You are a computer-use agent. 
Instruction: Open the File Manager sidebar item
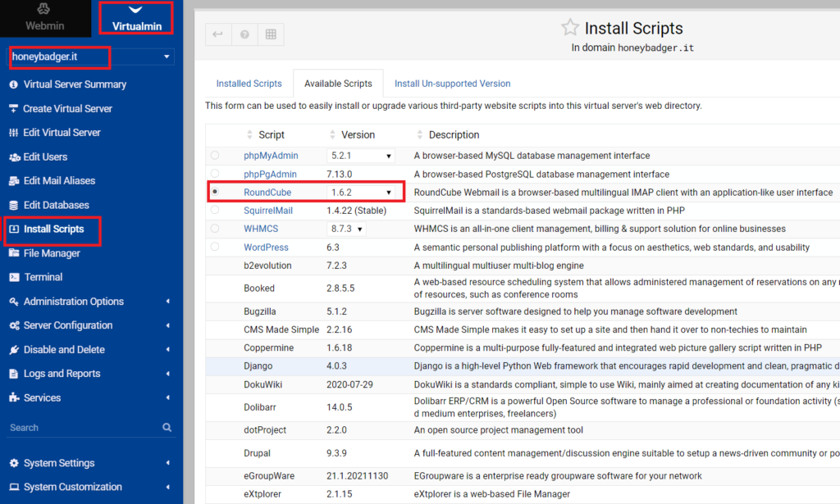[x=52, y=253]
